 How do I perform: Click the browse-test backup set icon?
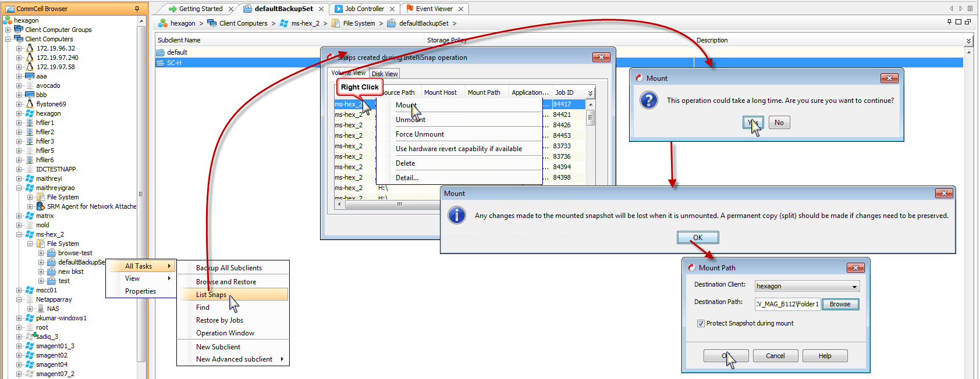[52, 253]
